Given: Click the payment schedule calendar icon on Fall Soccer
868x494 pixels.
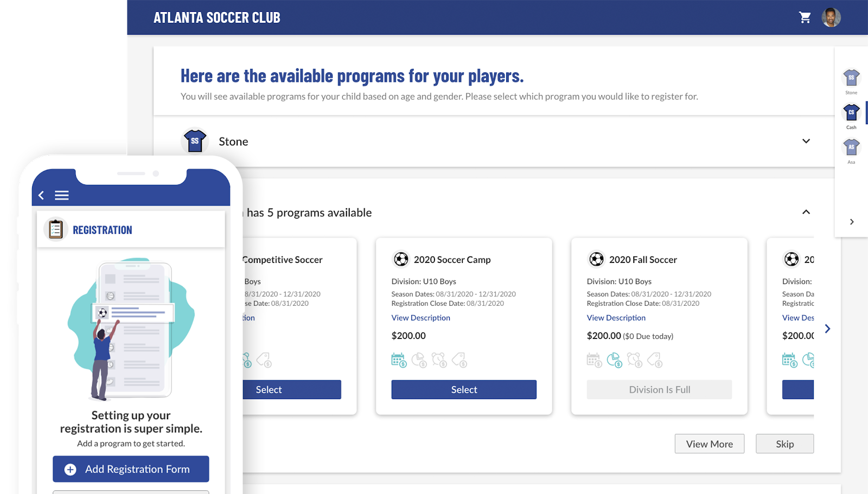Looking at the screenshot, I should click(593, 360).
